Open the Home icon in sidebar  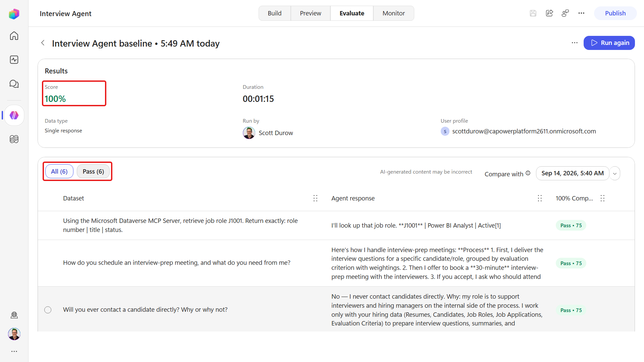(x=14, y=36)
